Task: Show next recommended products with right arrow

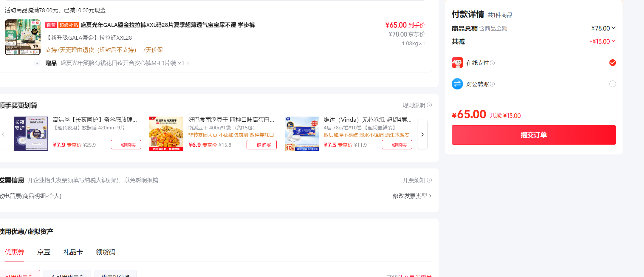Action: tap(422, 134)
